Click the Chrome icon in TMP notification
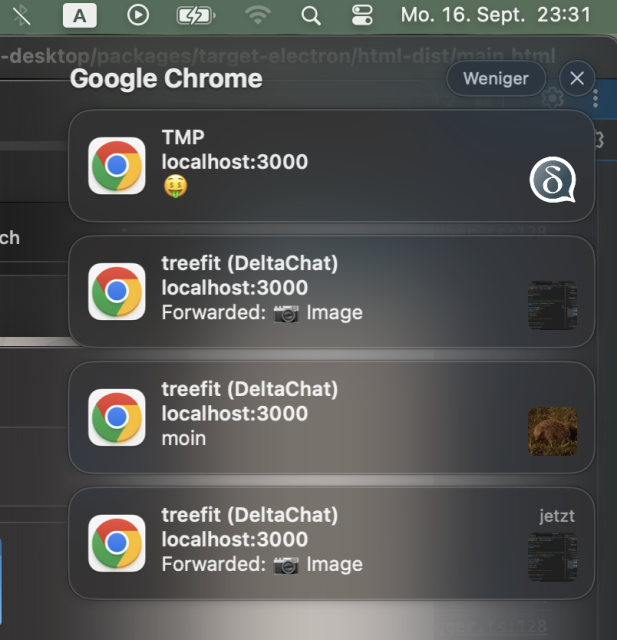617x640 pixels. 117,165
